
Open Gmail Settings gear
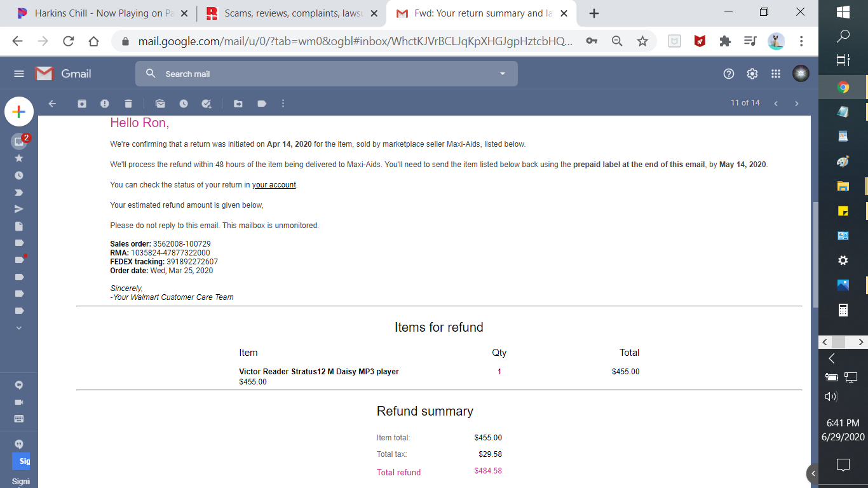pos(752,74)
